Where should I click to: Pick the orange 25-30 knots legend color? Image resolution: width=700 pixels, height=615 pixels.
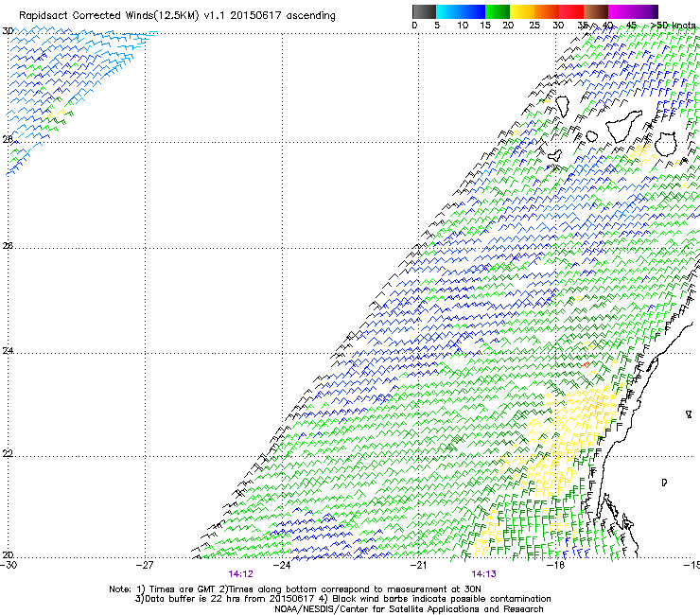click(547, 11)
